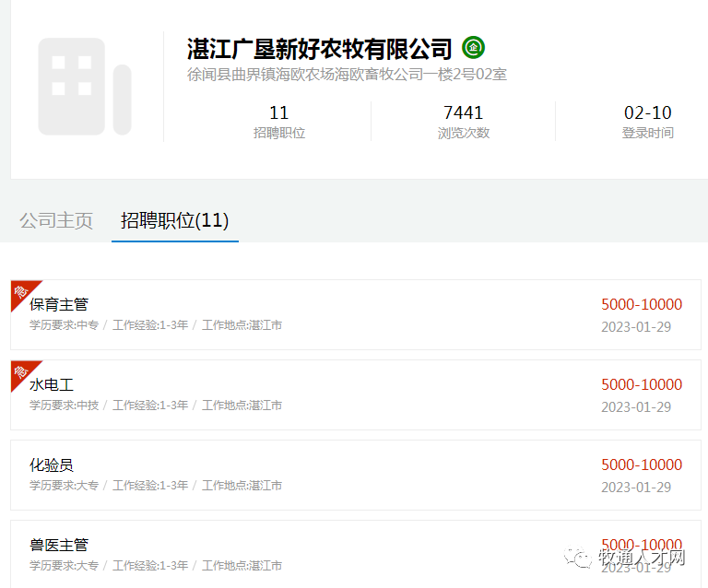The width and height of the screenshot is (708, 588).
Task: Click urgent red tag on 水电工
Action: [x=22, y=372]
